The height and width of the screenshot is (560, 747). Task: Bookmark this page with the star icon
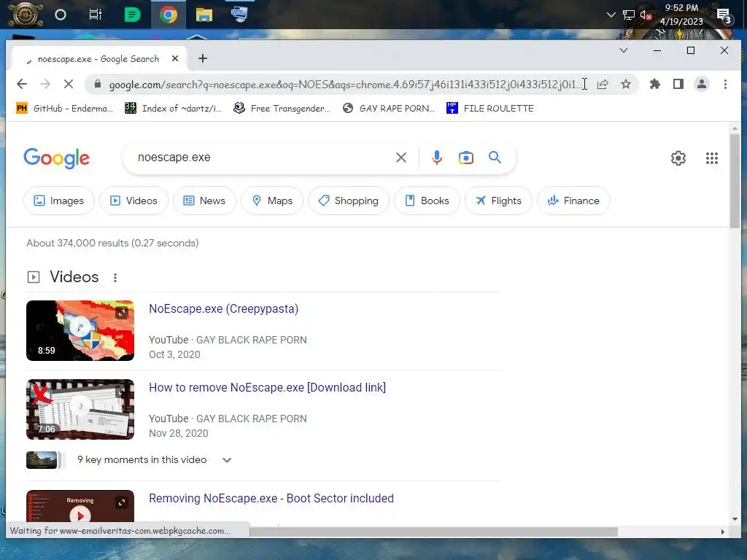[x=626, y=85]
